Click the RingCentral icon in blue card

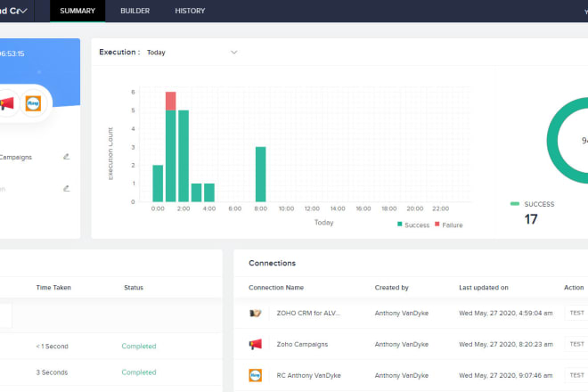33,103
